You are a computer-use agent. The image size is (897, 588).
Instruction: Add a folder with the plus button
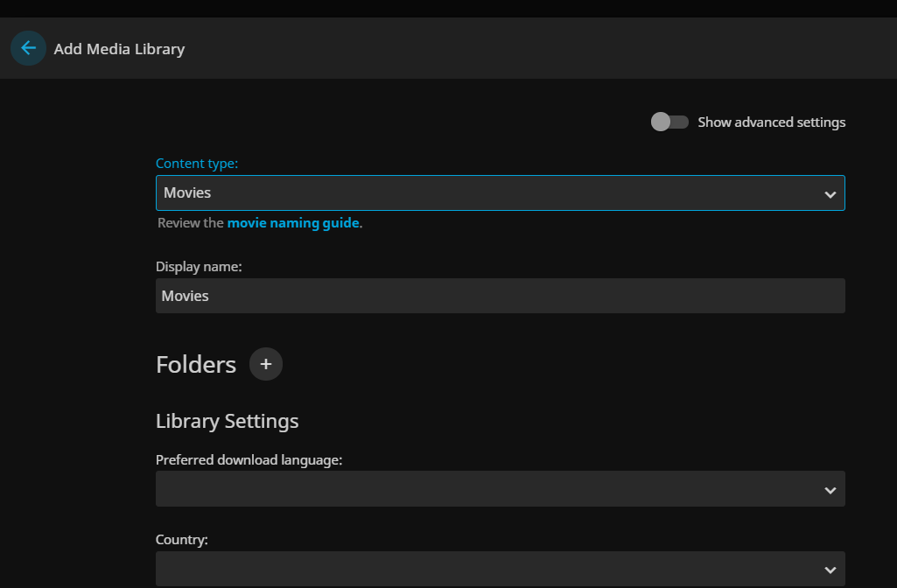point(266,364)
